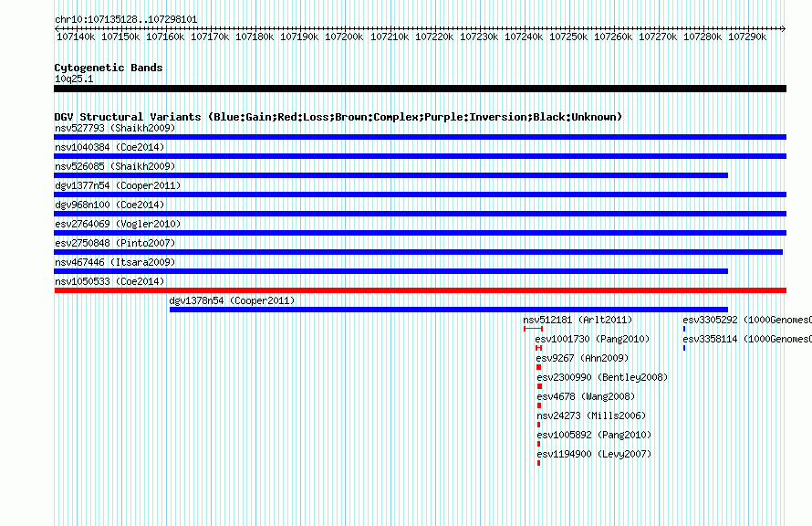
Task: Click the red marker under nsv24273
Action: point(538,425)
